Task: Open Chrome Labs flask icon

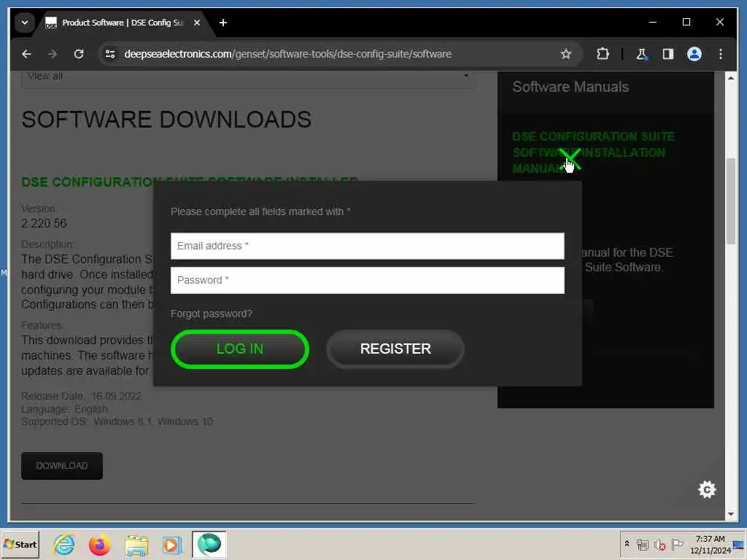Action: (x=642, y=54)
